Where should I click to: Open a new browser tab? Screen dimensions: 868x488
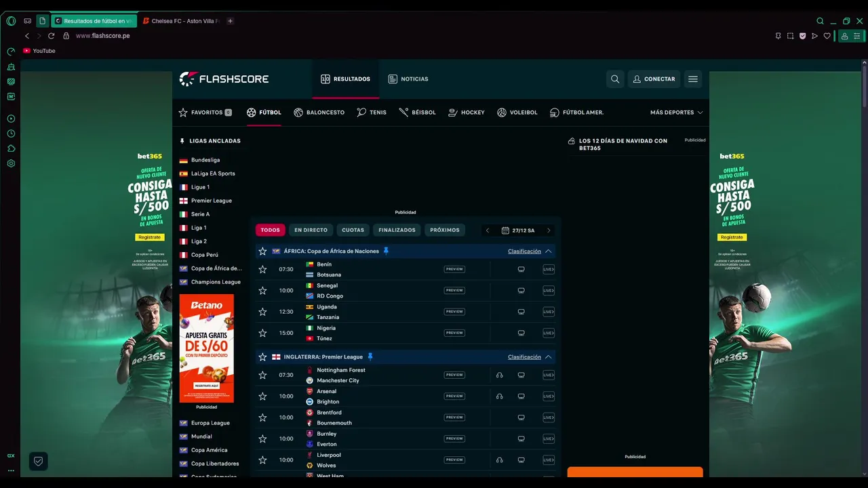point(231,21)
